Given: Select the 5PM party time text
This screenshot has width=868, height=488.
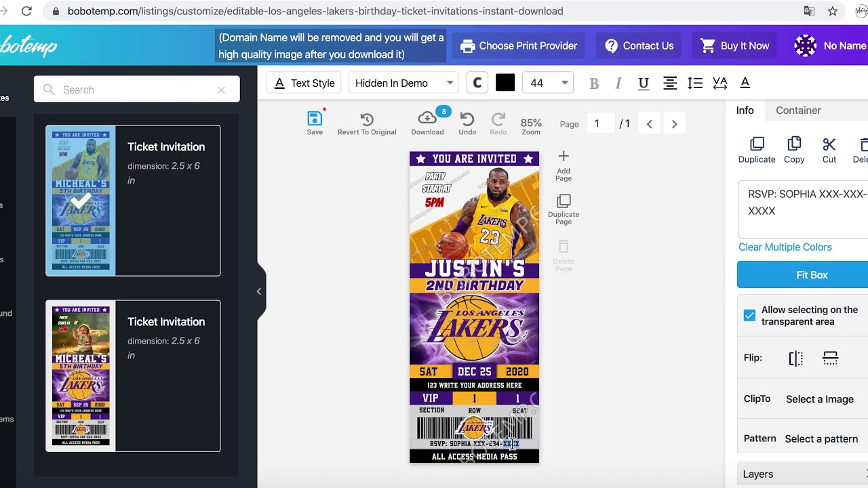Looking at the screenshot, I should tap(434, 203).
